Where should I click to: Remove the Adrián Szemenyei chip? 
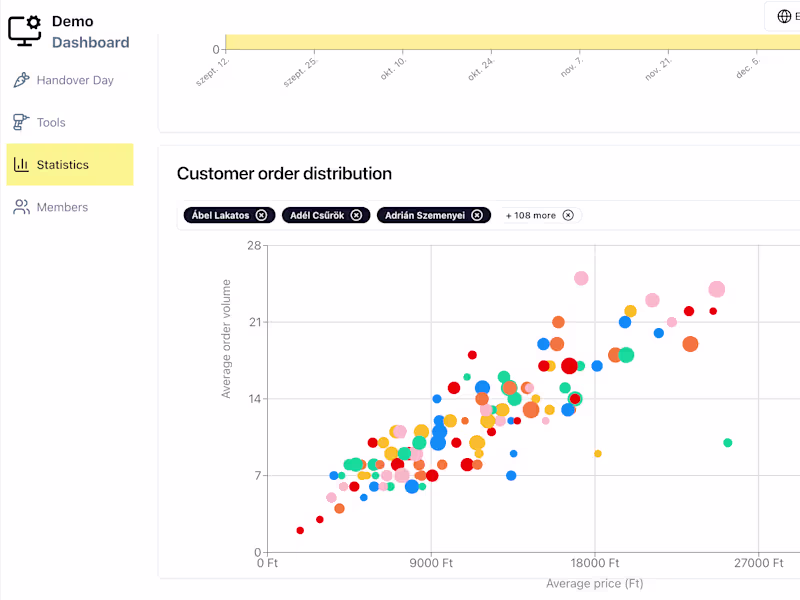pyautogui.click(x=477, y=215)
